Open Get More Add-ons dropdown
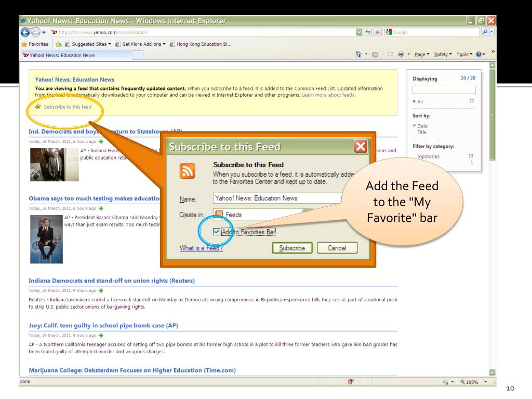532x399 pixels. click(x=140, y=44)
